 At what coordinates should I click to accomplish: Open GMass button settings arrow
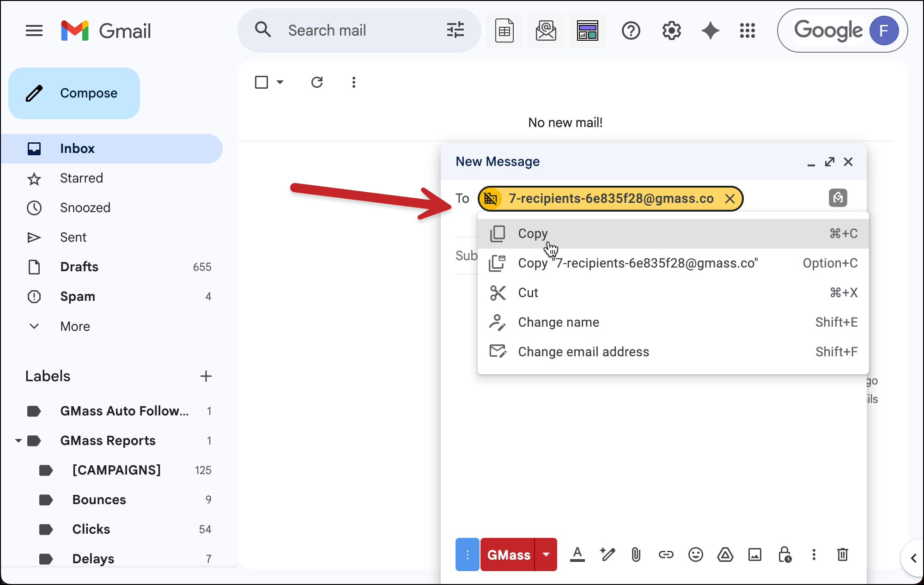pos(546,555)
